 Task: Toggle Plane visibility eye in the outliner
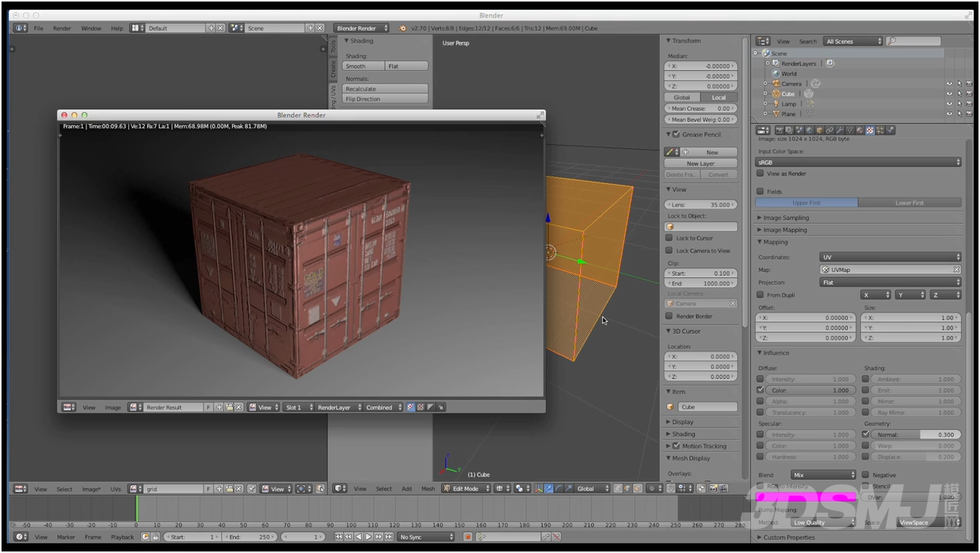[949, 114]
